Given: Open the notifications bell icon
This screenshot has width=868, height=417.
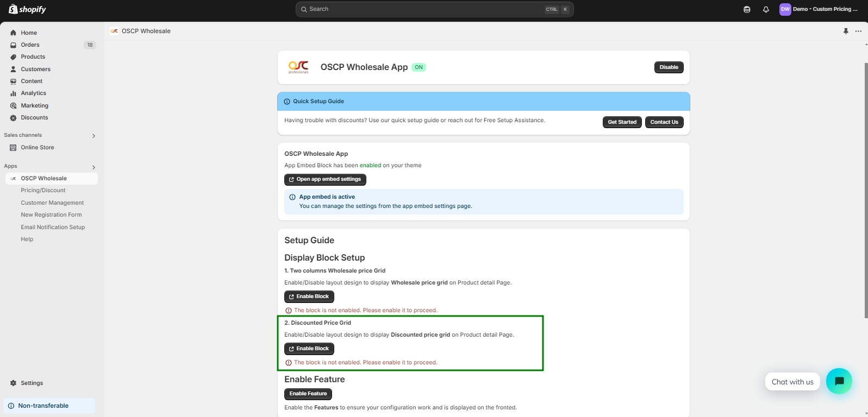Looking at the screenshot, I should click(x=766, y=9).
